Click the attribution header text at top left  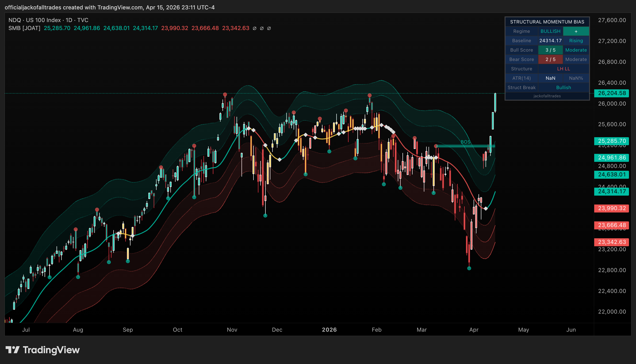tap(110, 7)
